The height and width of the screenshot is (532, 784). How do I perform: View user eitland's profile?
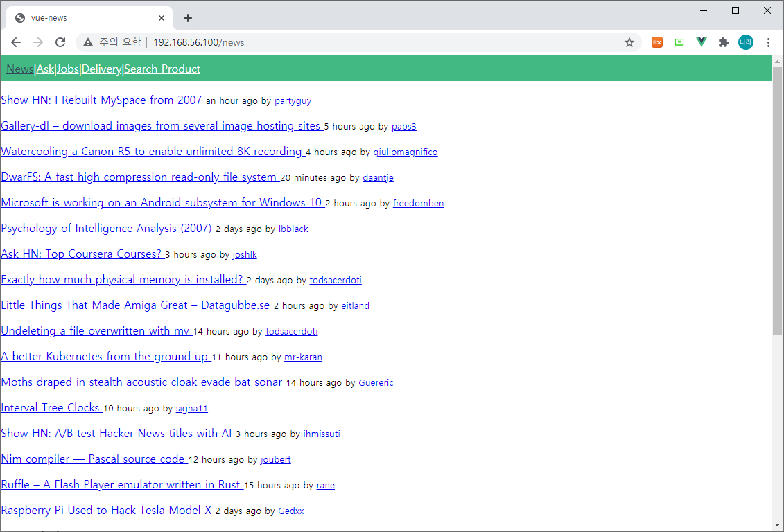[x=356, y=305]
